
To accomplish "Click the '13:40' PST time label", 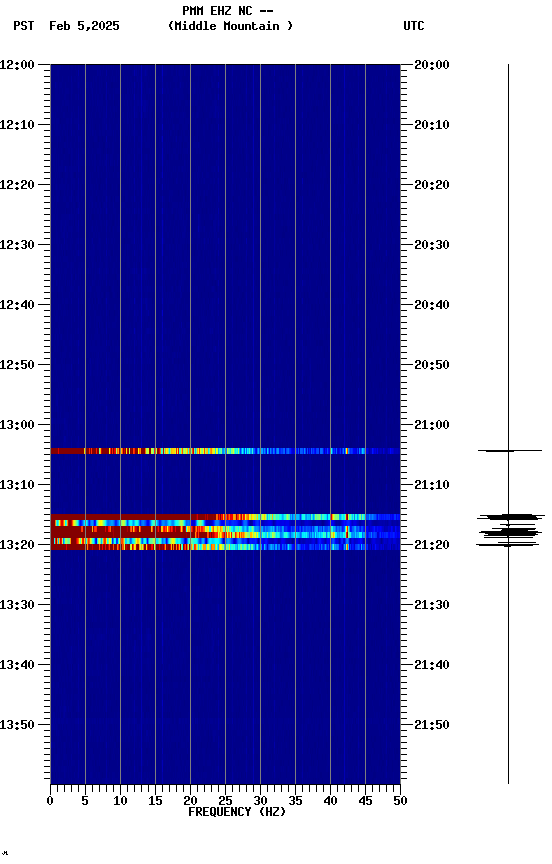I will [17, 665].
